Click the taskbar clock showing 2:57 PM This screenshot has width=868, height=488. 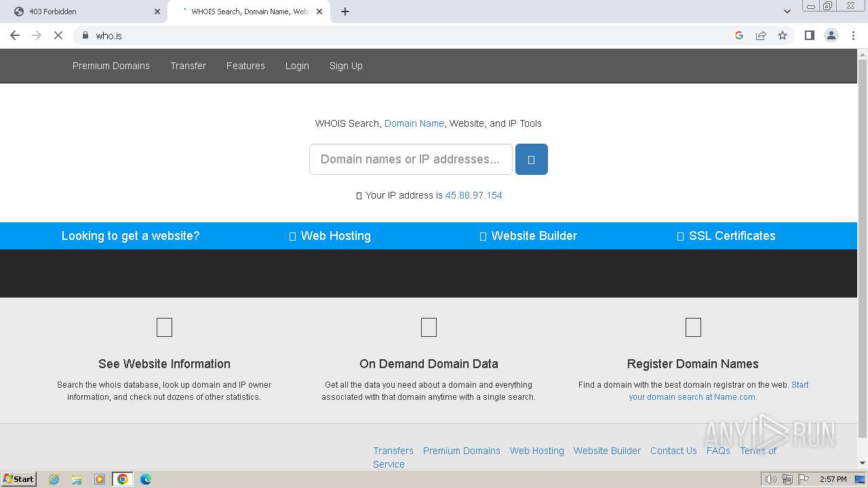tap(833, 479)
